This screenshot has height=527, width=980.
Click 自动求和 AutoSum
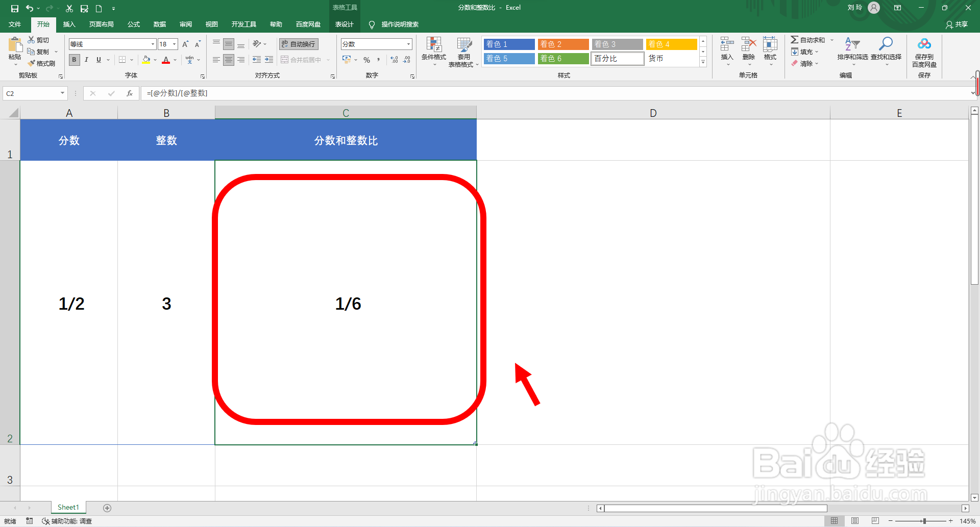[808, 40]
